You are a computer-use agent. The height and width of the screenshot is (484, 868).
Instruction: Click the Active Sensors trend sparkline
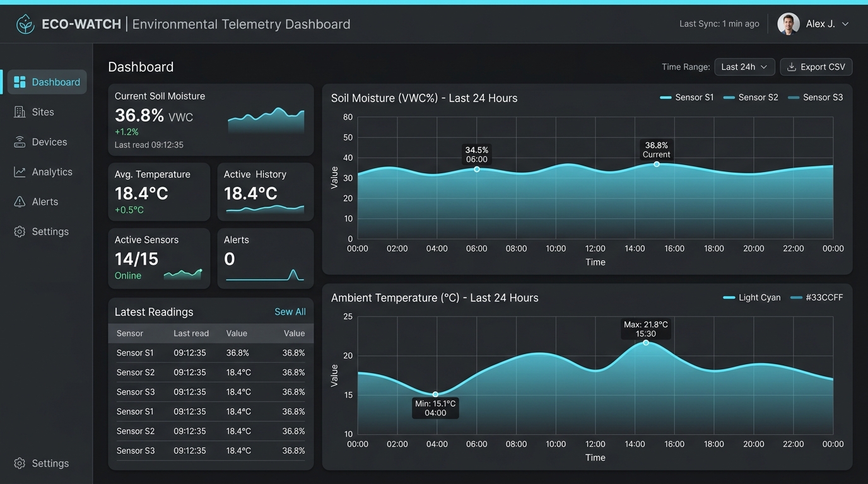(183, 274)
